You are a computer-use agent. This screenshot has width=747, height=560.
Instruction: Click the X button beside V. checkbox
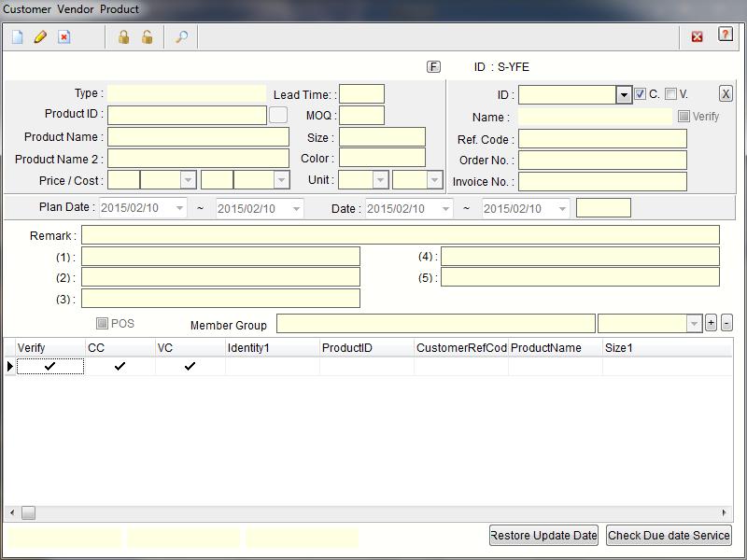[x=726, y=94]
